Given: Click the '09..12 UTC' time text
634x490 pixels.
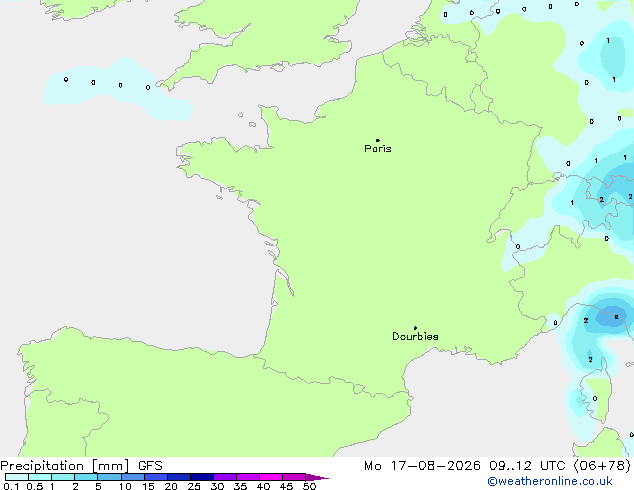Looking at the screenshot, I should 527,466.
